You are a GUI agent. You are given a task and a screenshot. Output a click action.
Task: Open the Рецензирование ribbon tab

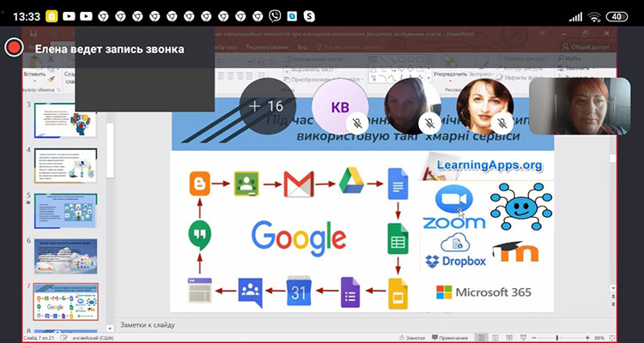(267, 47)
